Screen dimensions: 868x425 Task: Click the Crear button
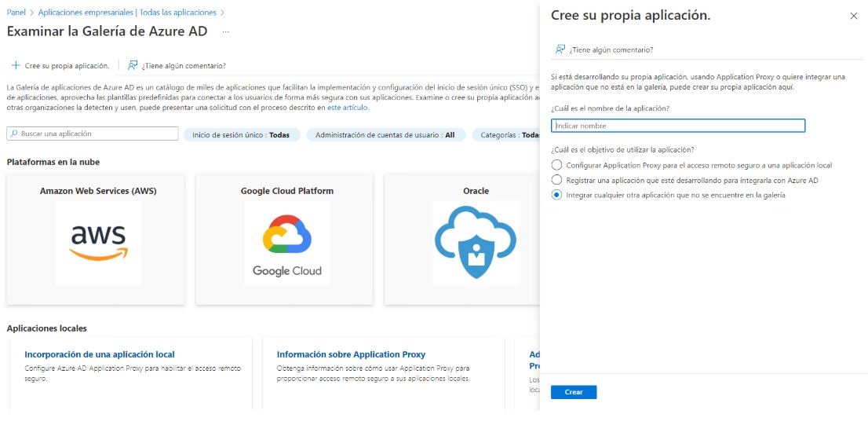pyautogui.click(x=574, y=392)
